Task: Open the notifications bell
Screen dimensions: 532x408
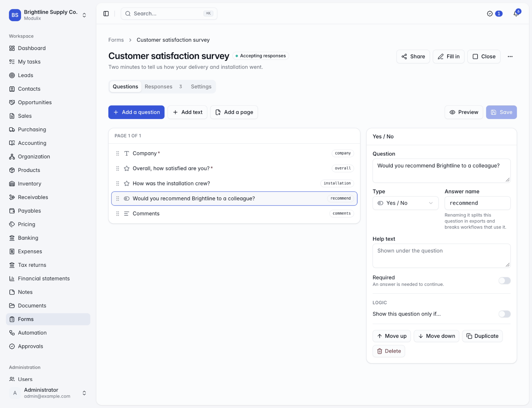Action: point(516,14)
